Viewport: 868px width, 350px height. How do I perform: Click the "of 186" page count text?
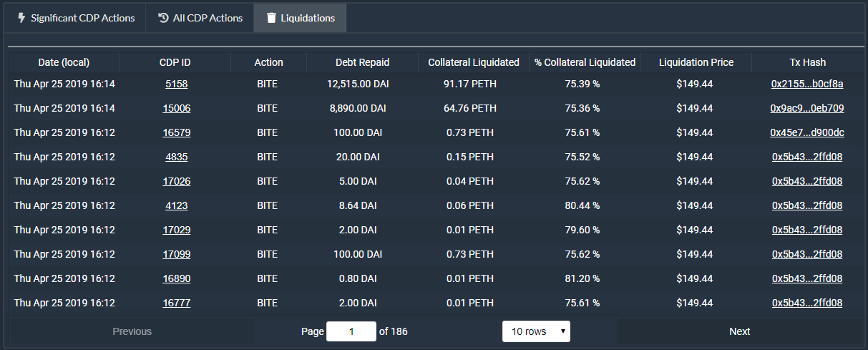[394, 331]
